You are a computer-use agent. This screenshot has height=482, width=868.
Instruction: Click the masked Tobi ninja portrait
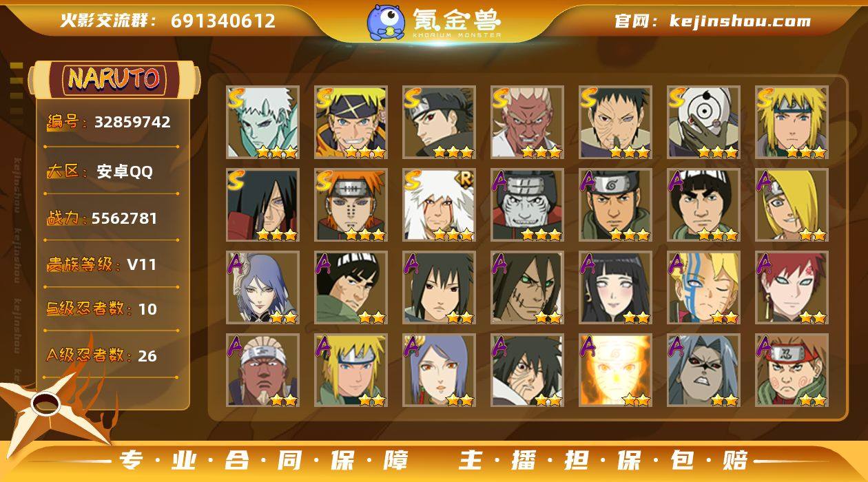click(703, 122)
